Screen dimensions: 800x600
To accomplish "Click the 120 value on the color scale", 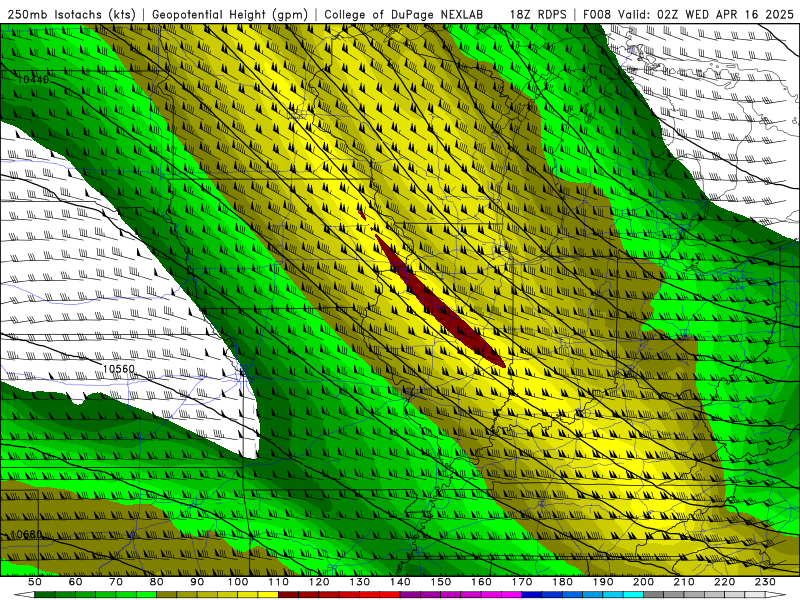I will [319, 582].
